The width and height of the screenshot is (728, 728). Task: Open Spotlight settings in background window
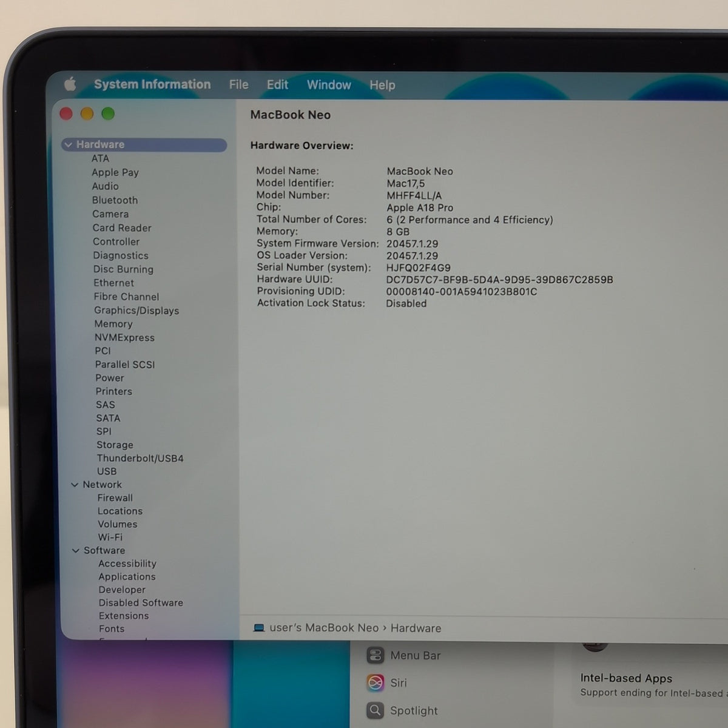414,711
